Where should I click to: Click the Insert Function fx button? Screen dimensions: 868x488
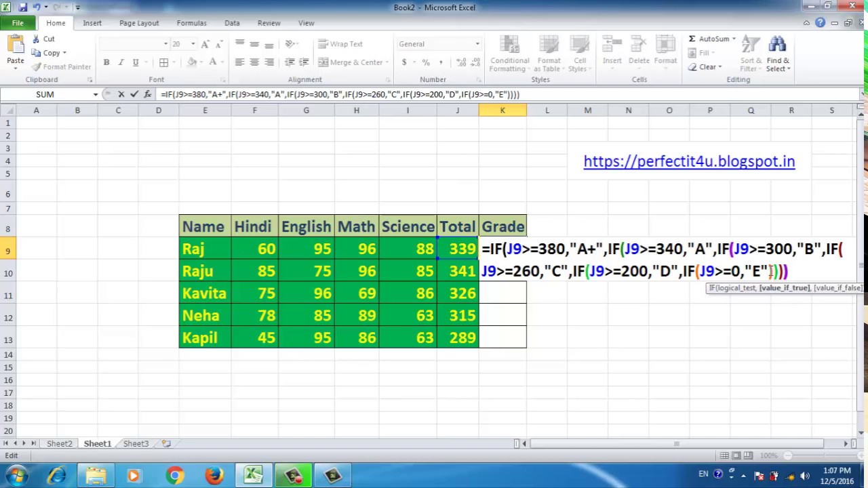(x=147, y=95)
